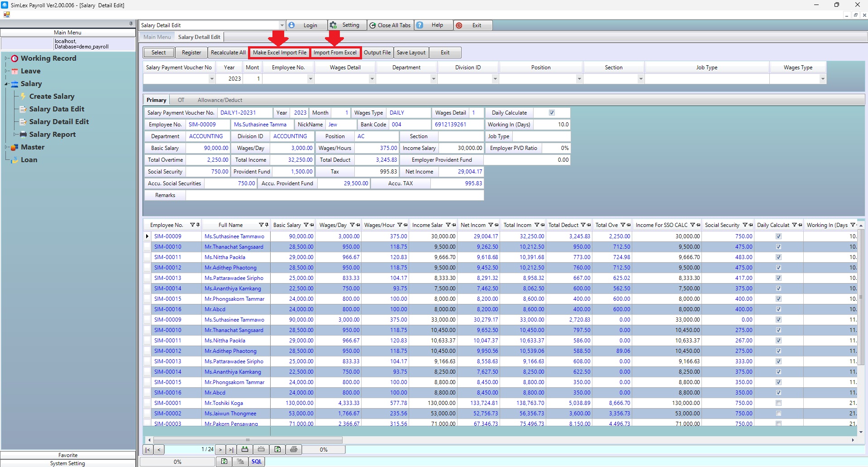Image resolution: width=868 pixels, height=467 pixels.
Task: Toggle the Daily Calculate checkbox in Primary form
Action: (x=552, y=113)
